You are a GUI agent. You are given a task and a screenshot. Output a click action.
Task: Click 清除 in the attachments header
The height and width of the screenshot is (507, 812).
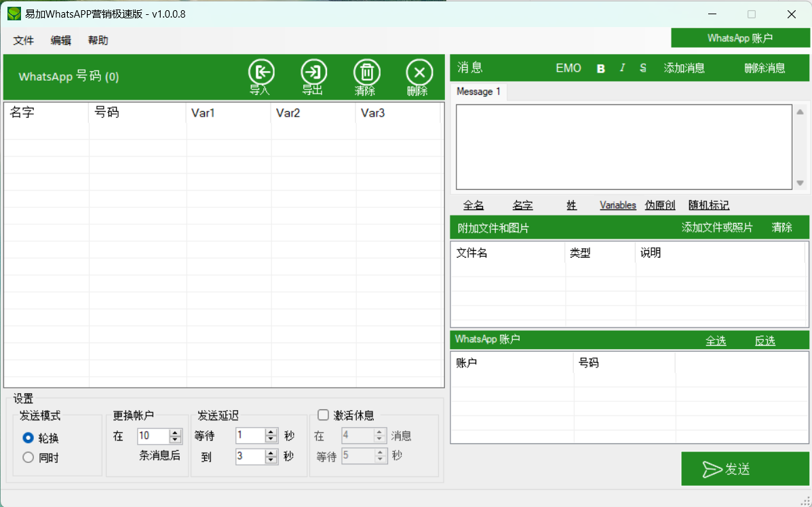(782, 228)
